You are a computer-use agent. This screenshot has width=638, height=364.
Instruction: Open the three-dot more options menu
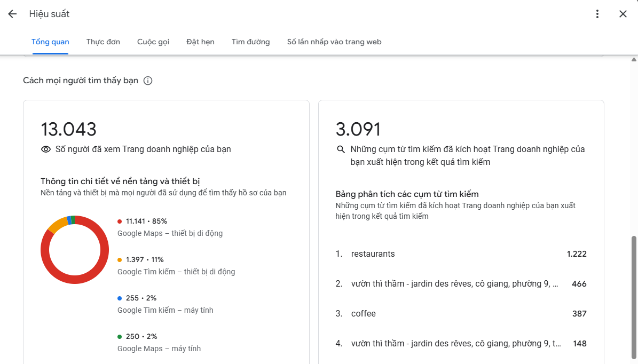[597, 14]
